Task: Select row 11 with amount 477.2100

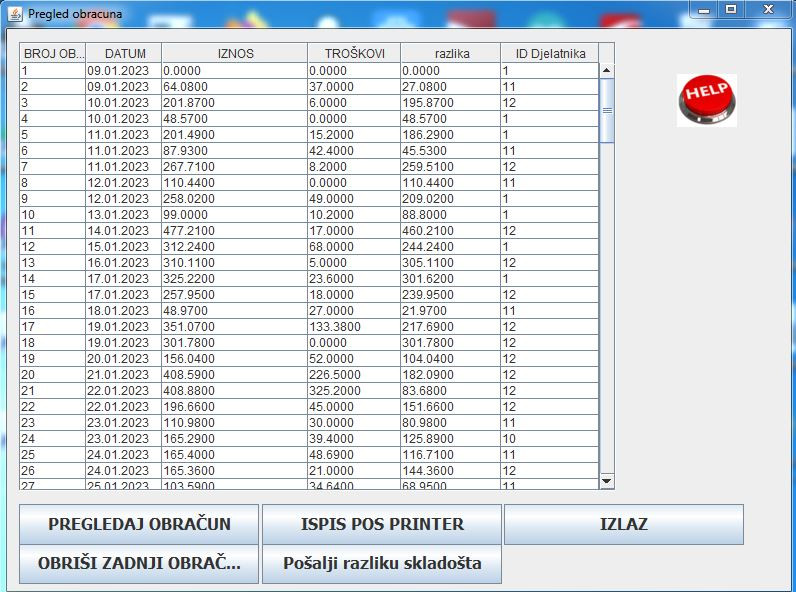Action: (234, 231)
